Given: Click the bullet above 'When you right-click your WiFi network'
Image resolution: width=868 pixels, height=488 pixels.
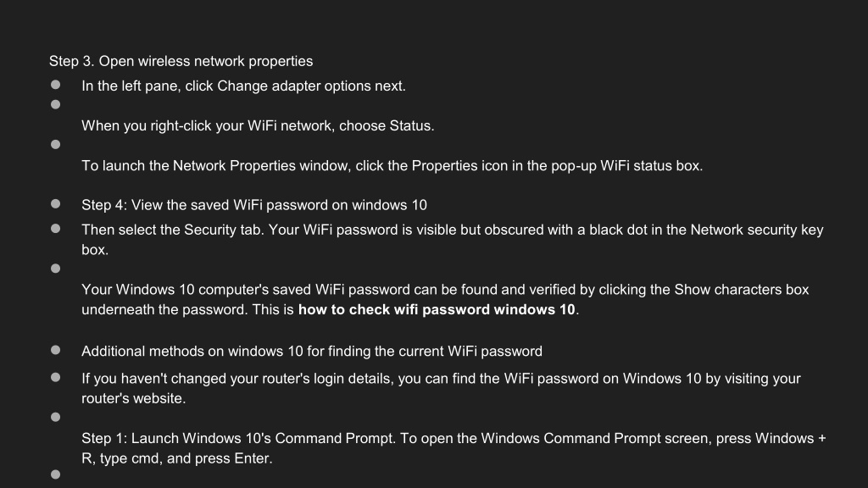Looking at the screenshot, I should click(x=55, y=104).
